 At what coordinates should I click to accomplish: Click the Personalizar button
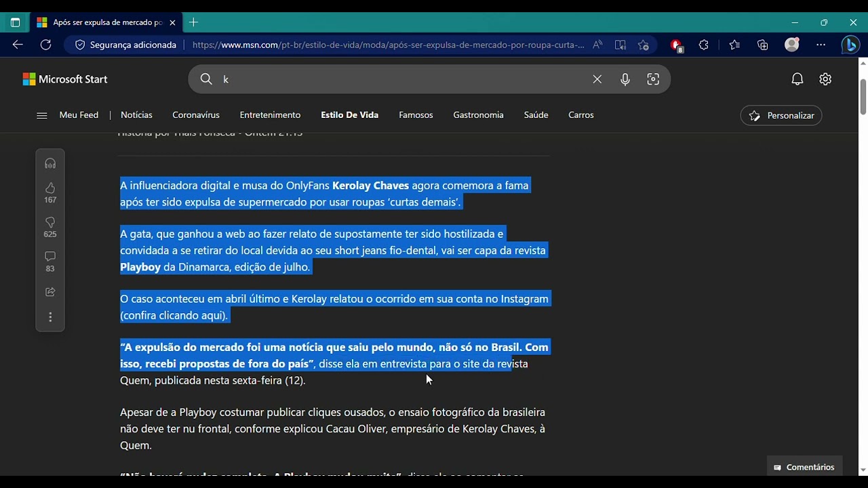point(781,116)
